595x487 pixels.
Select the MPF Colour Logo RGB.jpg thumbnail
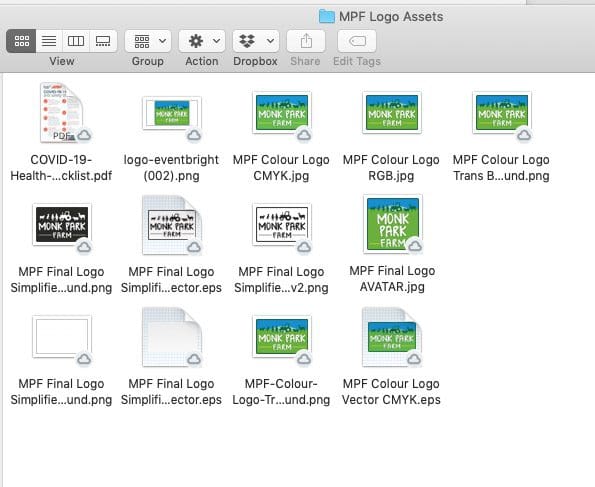pyautogui.click(x=392, y=112)
